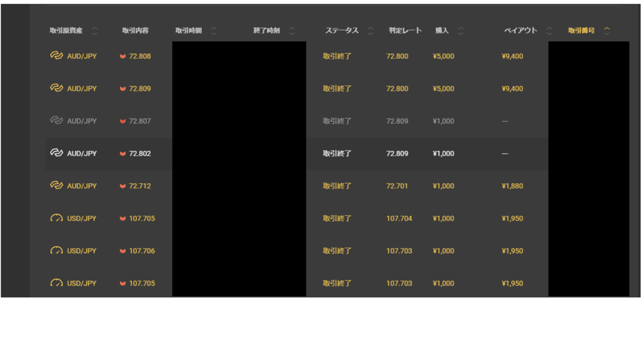Toggle the sort arrows beside 取引番号
Image resolution: width=644 pixels, height=362 pixels.
coord(607,31)
